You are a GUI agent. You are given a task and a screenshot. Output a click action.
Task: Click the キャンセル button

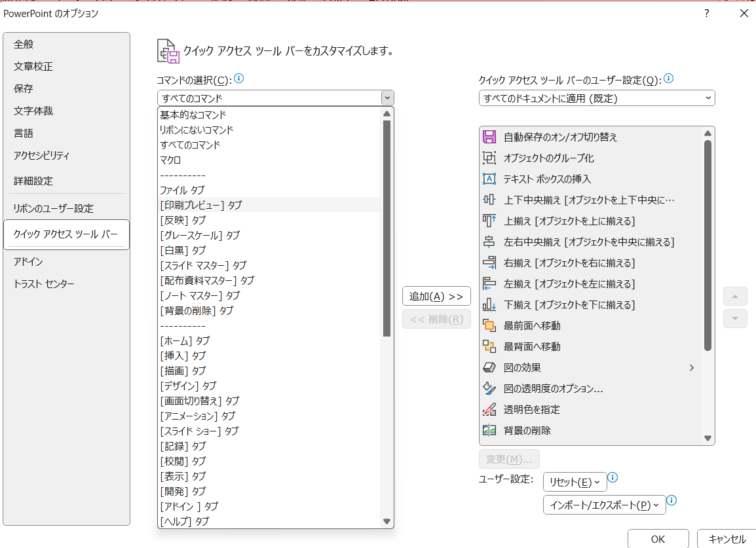(x=727, y=539)
